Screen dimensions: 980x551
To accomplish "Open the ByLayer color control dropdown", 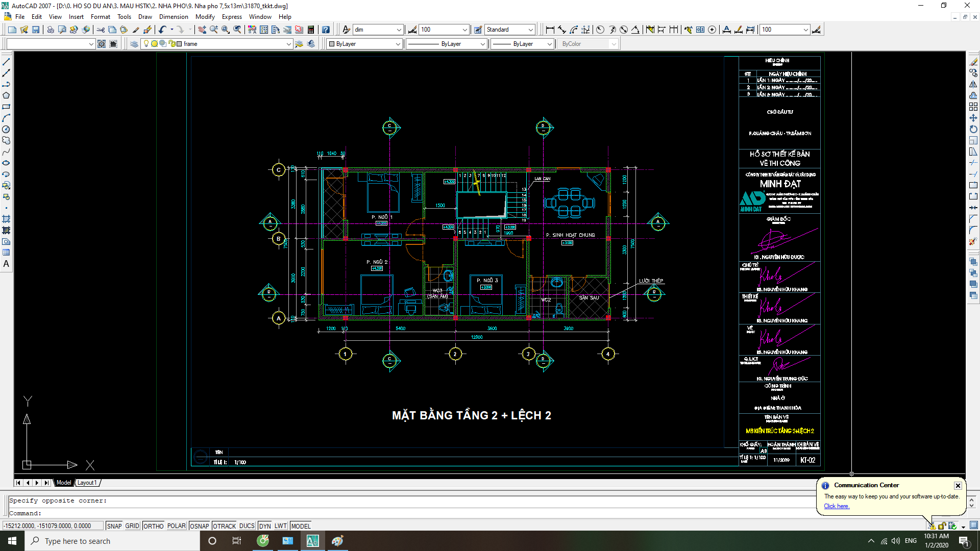I will [x=364, y=44].
